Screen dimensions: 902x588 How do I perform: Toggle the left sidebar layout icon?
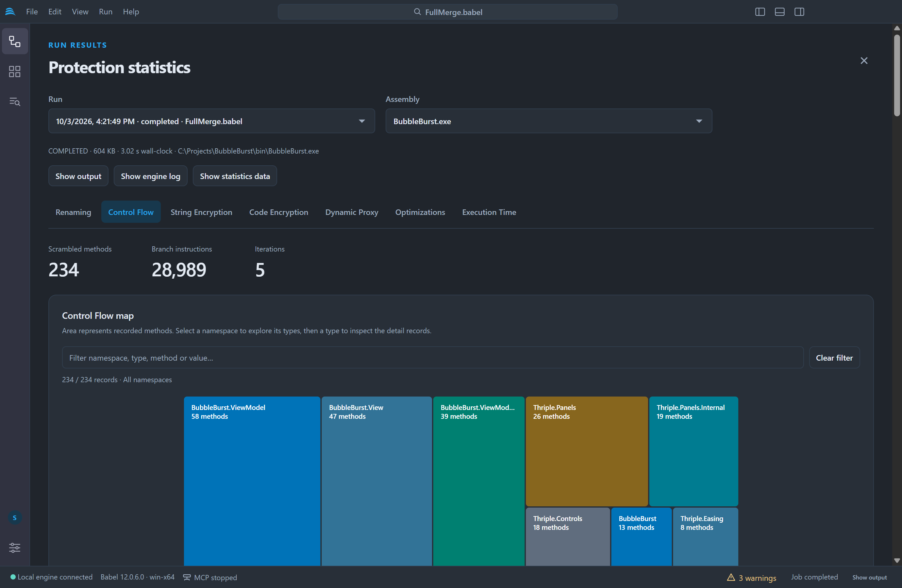click(x=760, y=12)
